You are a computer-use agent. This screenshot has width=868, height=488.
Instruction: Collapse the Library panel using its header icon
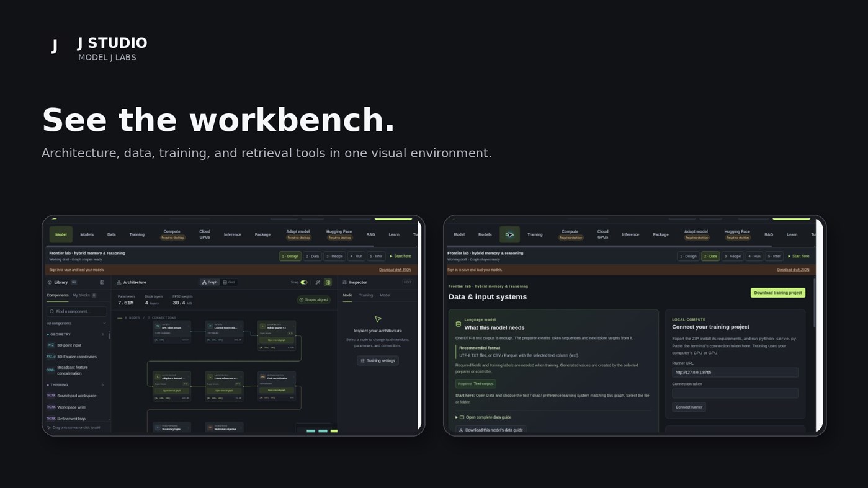pyautogui.click(x=102, y=282)
